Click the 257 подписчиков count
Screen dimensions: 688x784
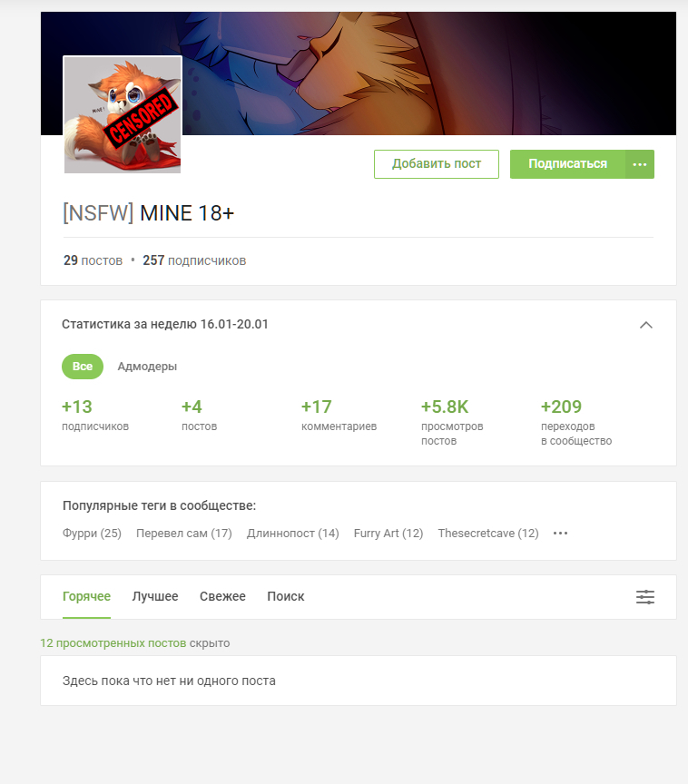[x=194, y=260]
